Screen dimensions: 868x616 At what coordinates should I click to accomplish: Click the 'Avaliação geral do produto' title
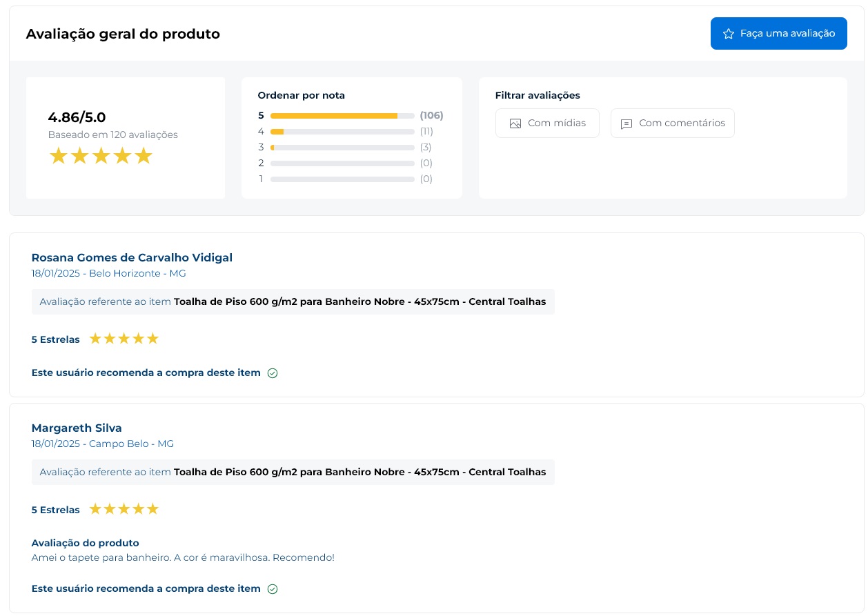pos(123,34)
